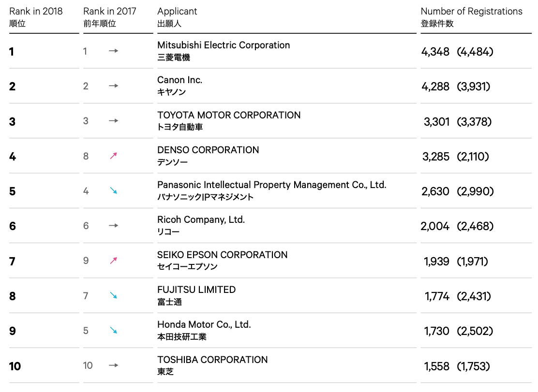Click the registration count "4,348"
The image size is (538, 392).
435,52
